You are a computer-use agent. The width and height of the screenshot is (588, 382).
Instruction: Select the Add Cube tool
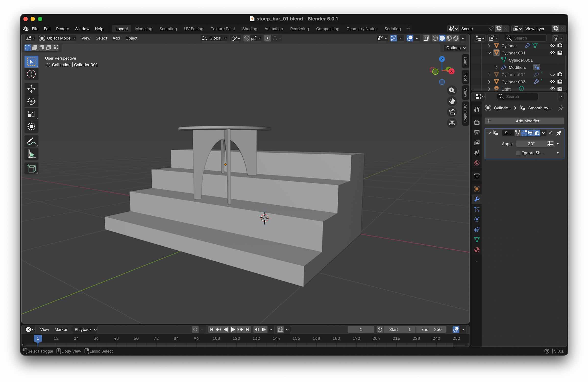31,169
